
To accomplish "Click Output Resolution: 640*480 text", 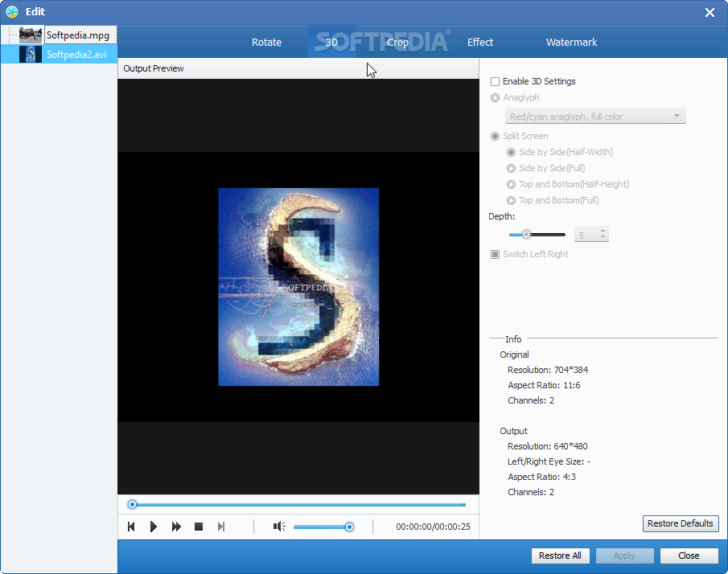I will [547, 446].
